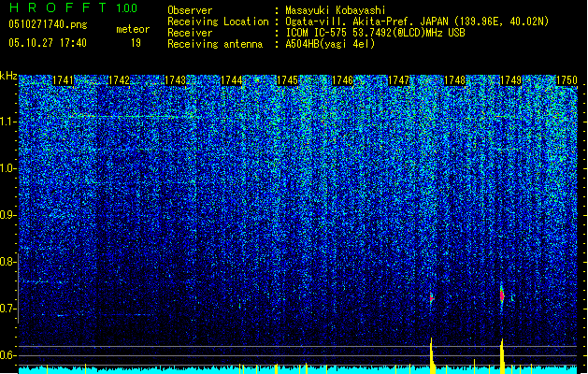Screen dimensions: 588x374
Task: Click antenna text A504HB(yagi 4el)
Action: pyautogui.click(x=330, y=44)
